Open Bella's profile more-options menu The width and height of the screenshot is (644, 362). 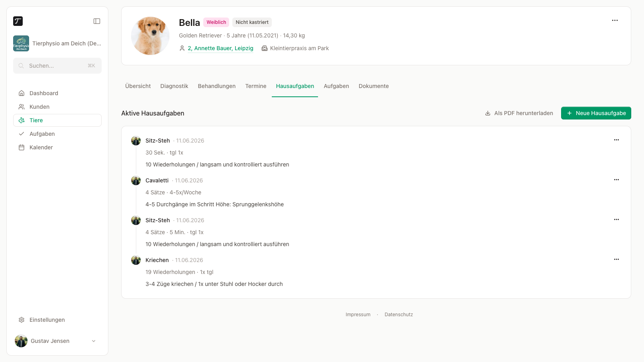615,20
